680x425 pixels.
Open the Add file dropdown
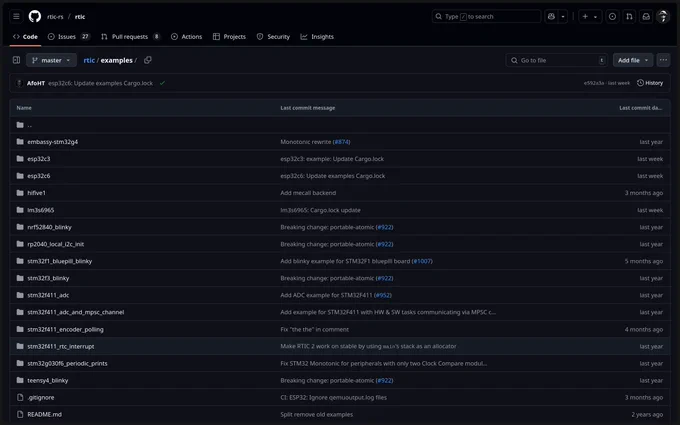(633, 60)
